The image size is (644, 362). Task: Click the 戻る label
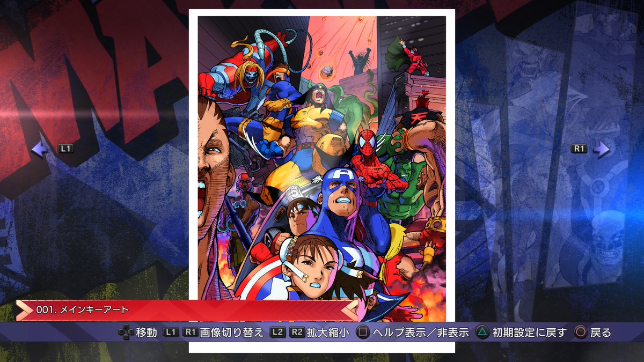tap(601, 333)
